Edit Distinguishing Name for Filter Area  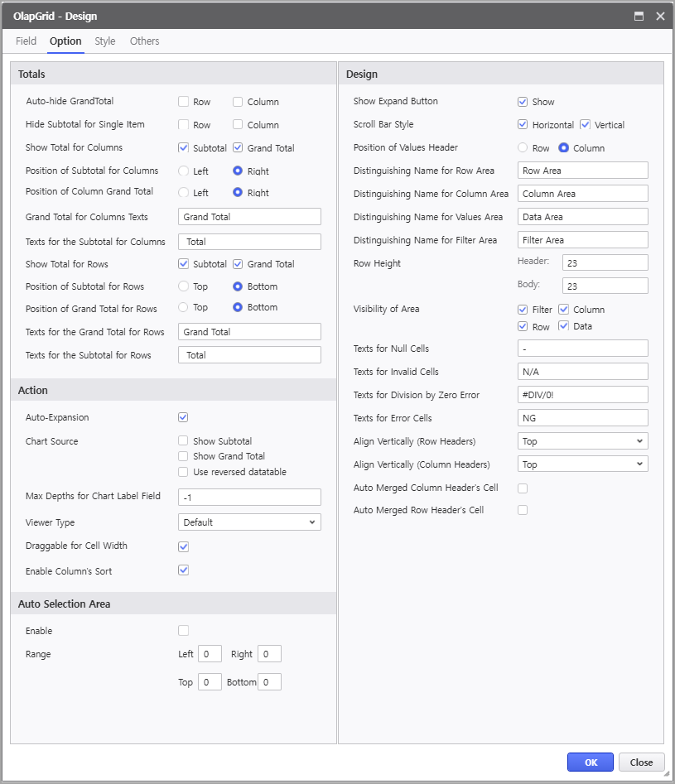click(x=583, y=239)
